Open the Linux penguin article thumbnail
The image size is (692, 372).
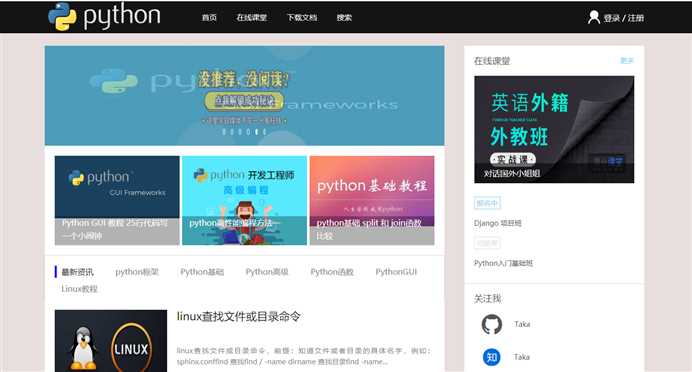111,341
